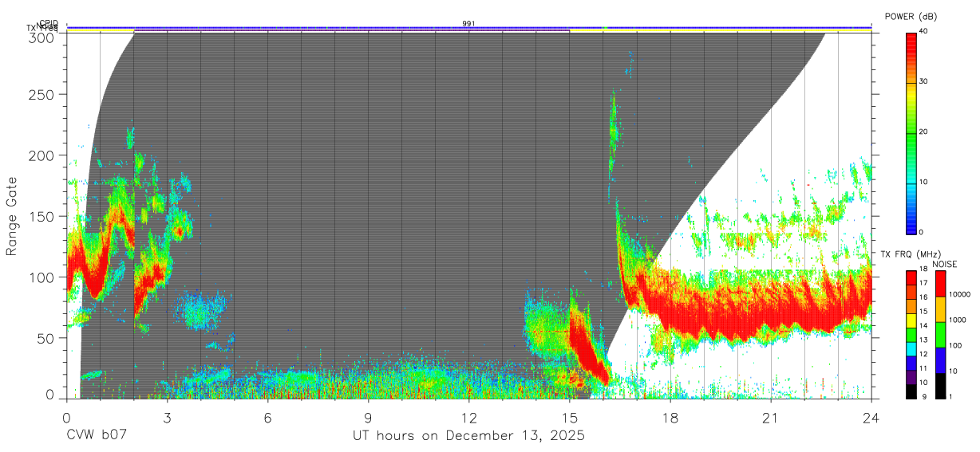Click the CPID label above the plot
980x452 pixels.
[49, 24]
